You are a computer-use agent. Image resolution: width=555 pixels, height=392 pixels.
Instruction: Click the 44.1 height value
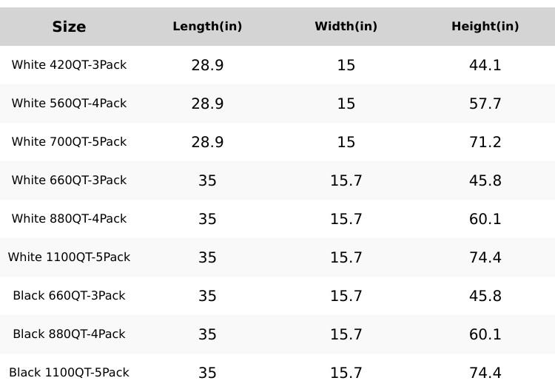(x=485, y=65)
